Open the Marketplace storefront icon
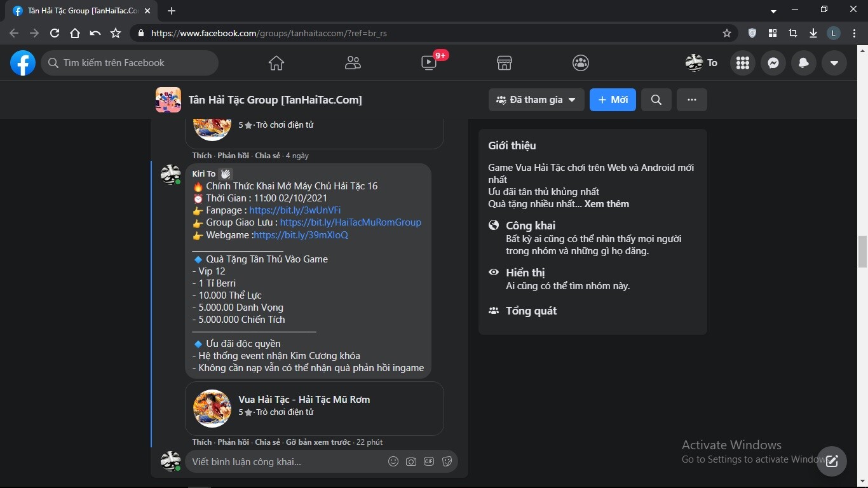Screen dimensions: 868x488 click(x=505, y=63)
